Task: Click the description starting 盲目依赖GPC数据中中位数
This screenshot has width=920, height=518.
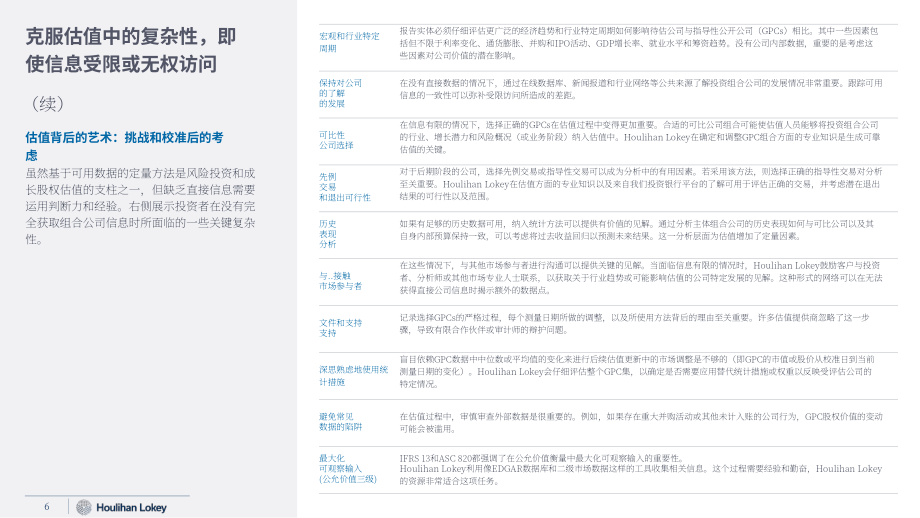Action: tap(637, 371)
